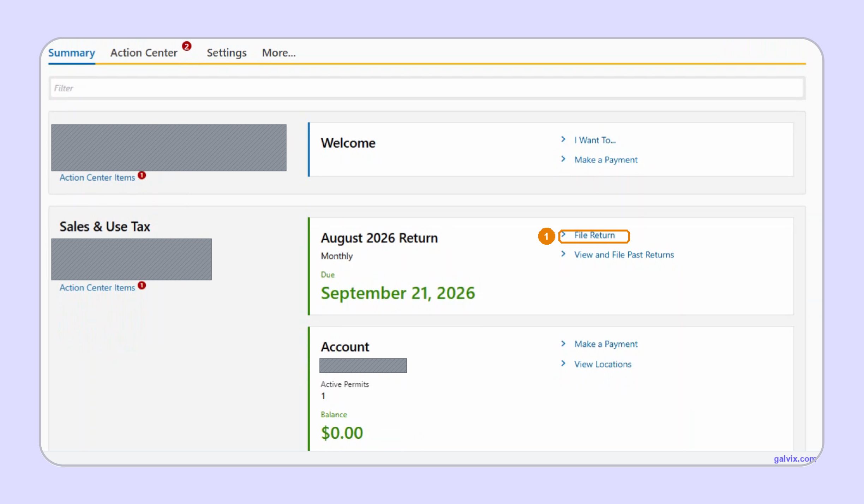Click the red badge beside Sales Tax Action Center Items
The image size is (864, 504).
(142, 285)
